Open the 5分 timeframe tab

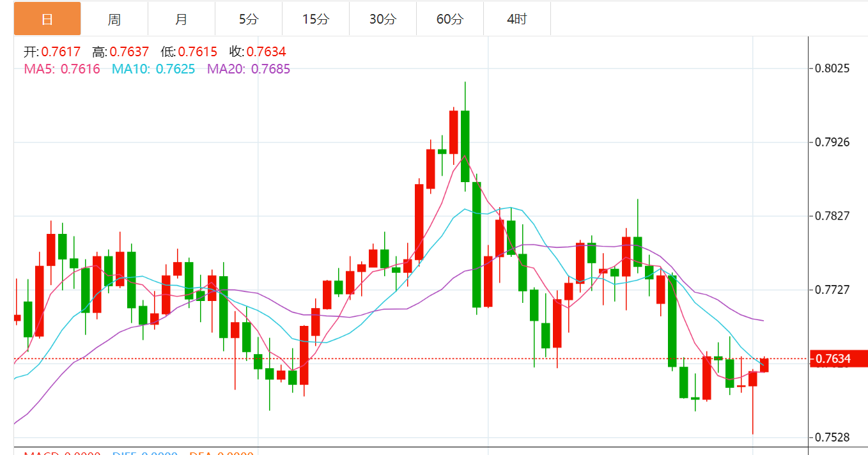point(249,19)
